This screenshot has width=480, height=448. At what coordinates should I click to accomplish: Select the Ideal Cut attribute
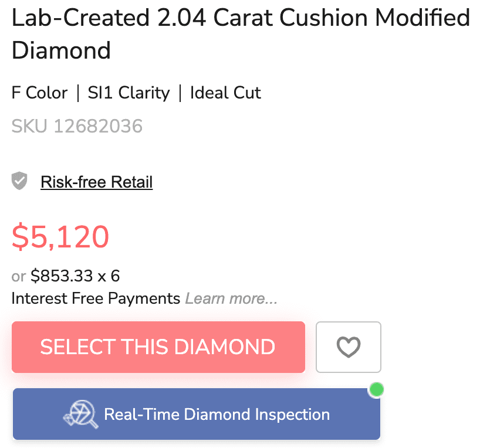225,93
